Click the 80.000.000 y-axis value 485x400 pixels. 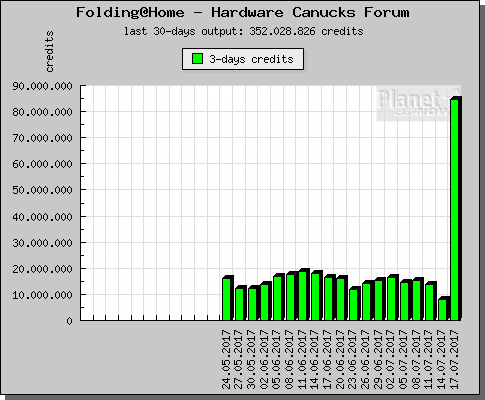42,112
